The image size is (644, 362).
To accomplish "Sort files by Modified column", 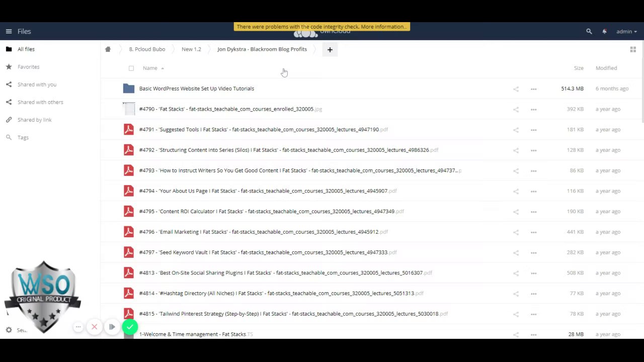I will coord(606,68).
